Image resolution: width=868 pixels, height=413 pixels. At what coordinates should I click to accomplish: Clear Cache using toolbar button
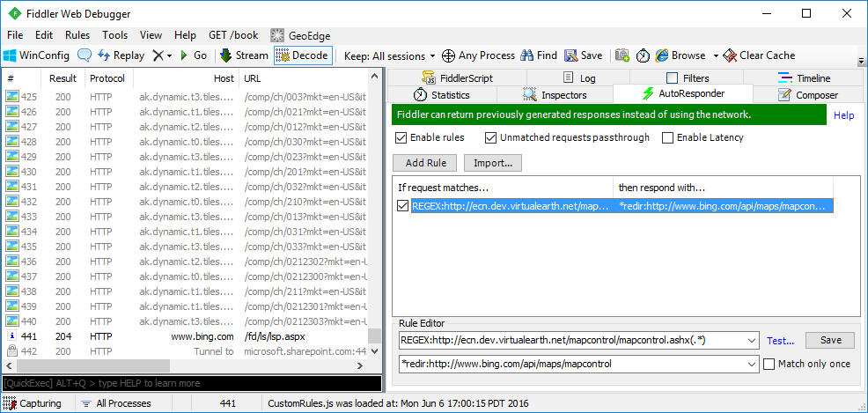(x=759, y=55)
